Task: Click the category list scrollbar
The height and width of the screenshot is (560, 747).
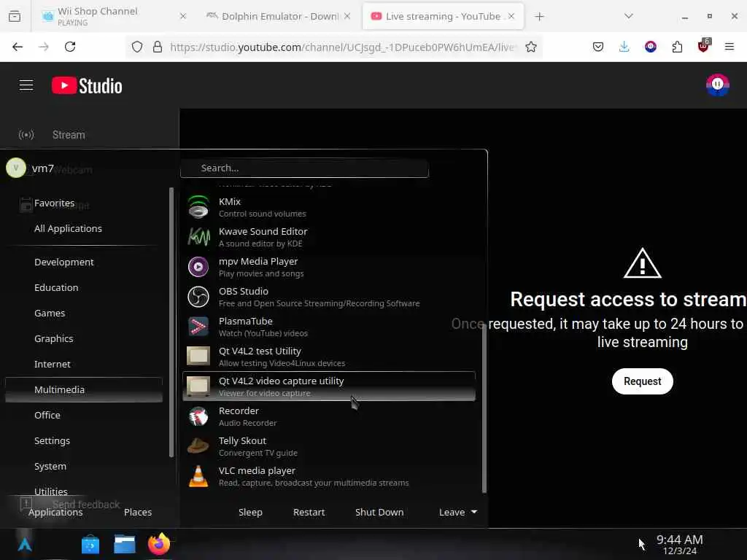Action: pyautogui.click(x=171, y=322)
